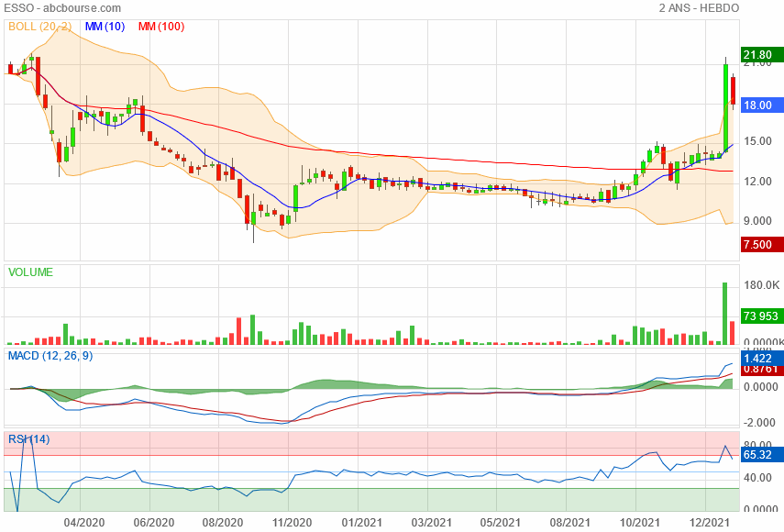Click the 08/2020 date axis label
Screen dimensions: 784x532
click(223, 523)
